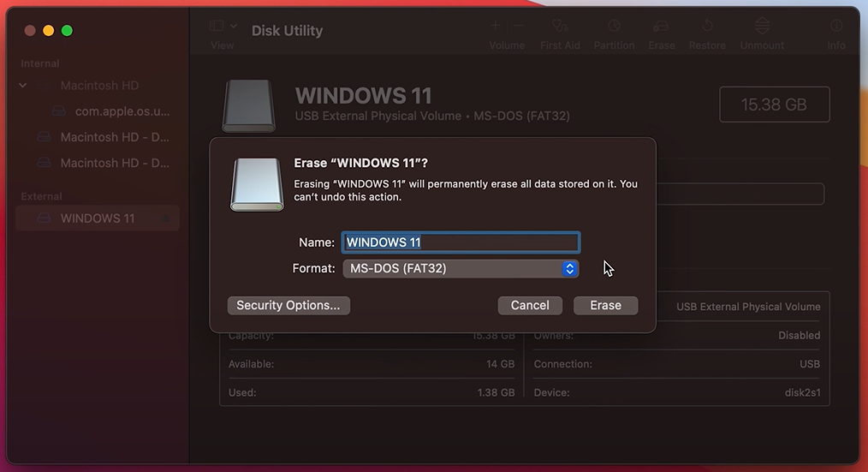
Task: Cancel the erase dialog
Action: (x=530, y=305)
